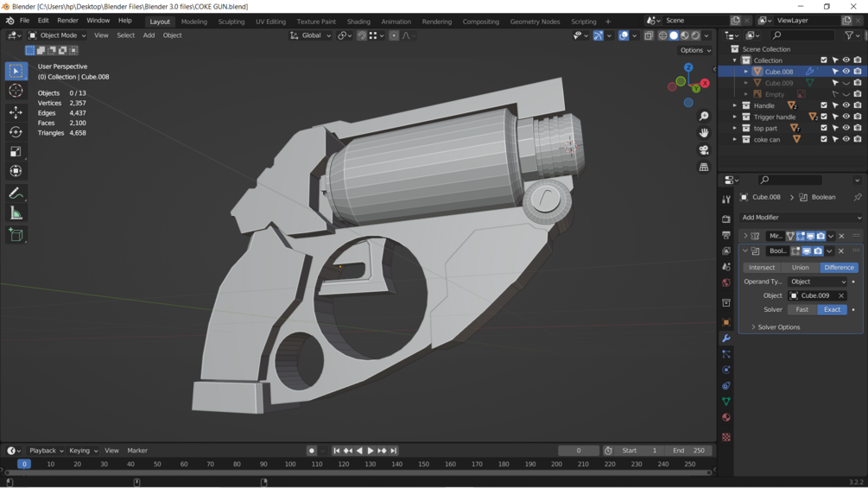Set Boolean operation to Intersect
Screen dimensions: 868x488
click(x=762, y=267)
